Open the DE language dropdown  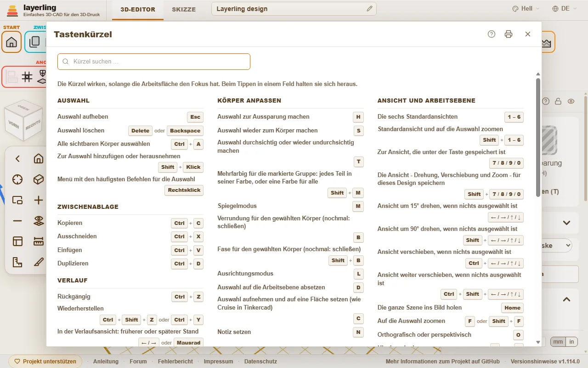pos(565,9)
